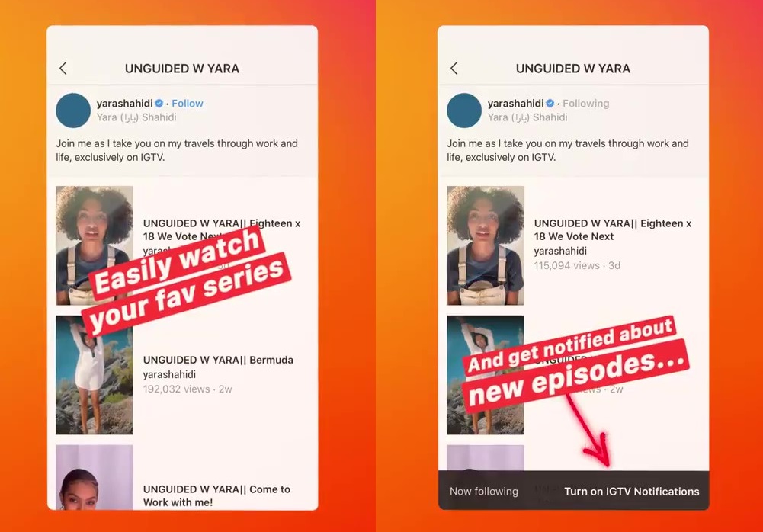The height and width of the screenshot is (532, 763).
Task: Click the Now following banner text
Action: coord(484,491)
